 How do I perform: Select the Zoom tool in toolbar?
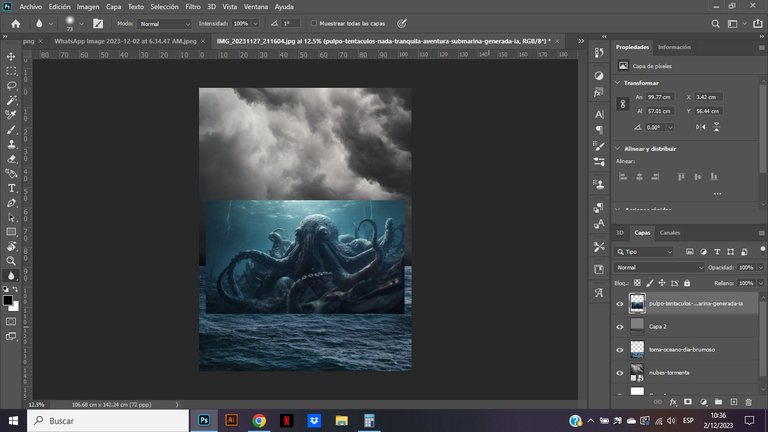pyautogui.click(x=11, y=261)
